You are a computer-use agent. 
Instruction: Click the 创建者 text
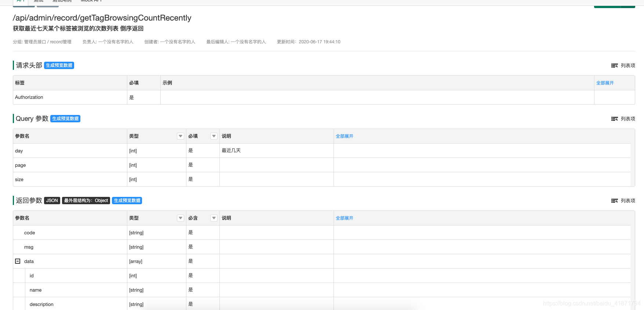[x=170, y=42]
